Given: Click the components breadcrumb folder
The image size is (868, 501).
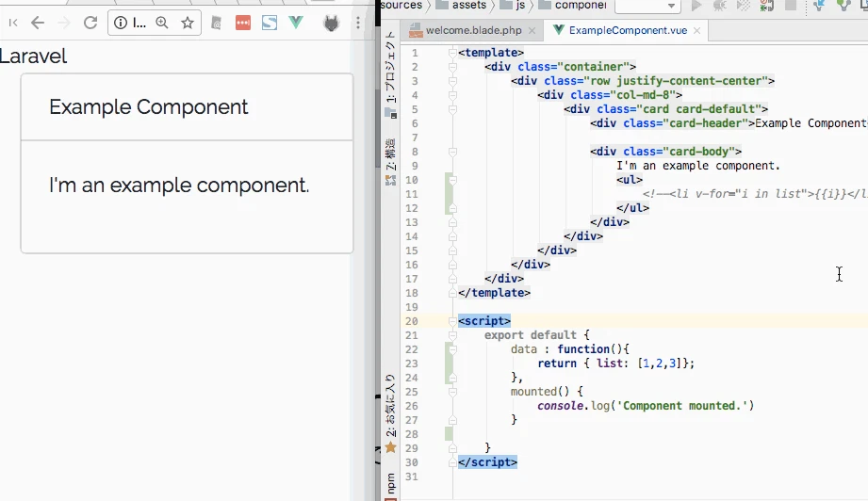Looking at the screenshot, I should tap(573, 6).
